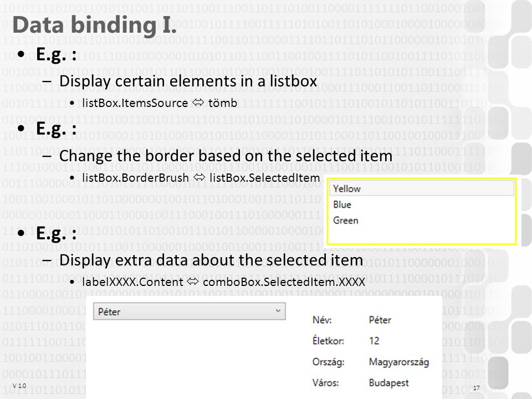
Task: Click the Név: label
Action: (322, 320)
